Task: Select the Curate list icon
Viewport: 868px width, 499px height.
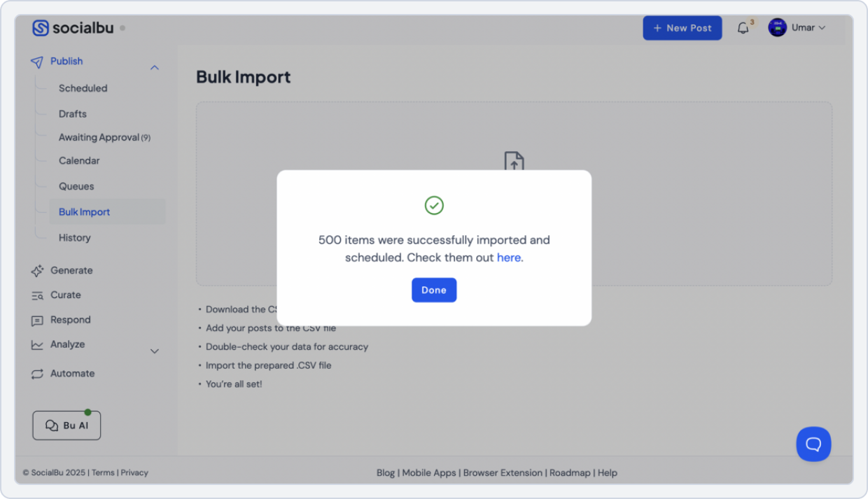Action: click(36, 295)
